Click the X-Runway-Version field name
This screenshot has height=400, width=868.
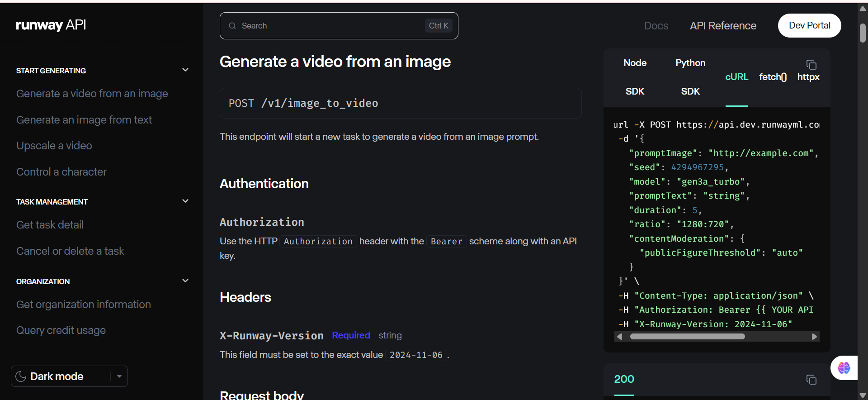(272, 336)
